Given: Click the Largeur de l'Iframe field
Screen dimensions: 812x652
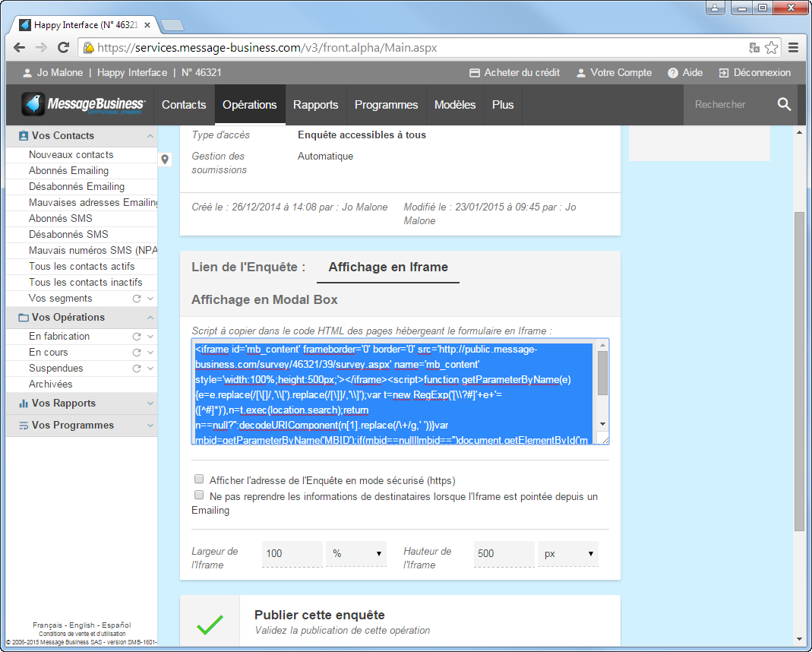Looking at the screenshot, I should [x=292, y=554].
